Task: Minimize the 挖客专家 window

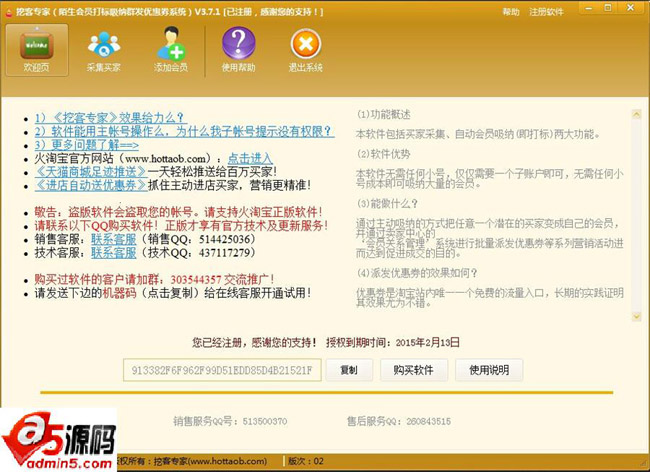Action: point(589,8)
